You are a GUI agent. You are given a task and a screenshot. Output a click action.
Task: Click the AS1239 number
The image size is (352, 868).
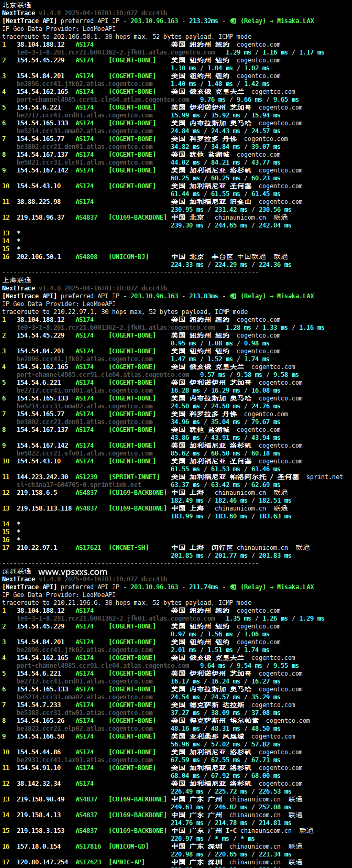coord(86,477)
